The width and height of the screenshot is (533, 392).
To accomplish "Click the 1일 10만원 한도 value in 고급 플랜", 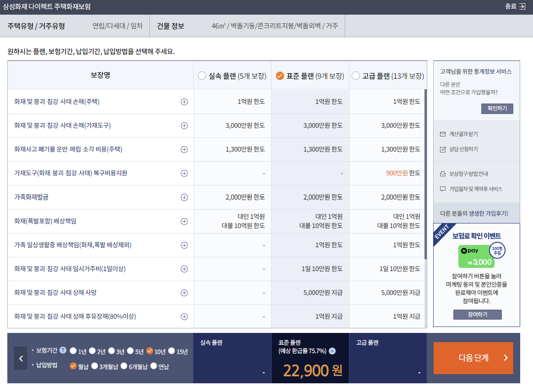I will pyautogui.click(x=400, y=269).
